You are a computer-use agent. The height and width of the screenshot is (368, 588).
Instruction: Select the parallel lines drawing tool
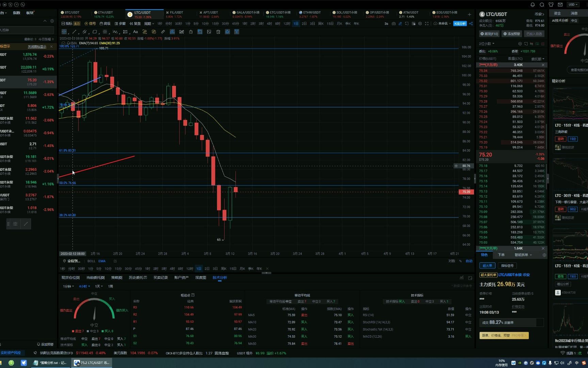point(84,32)
